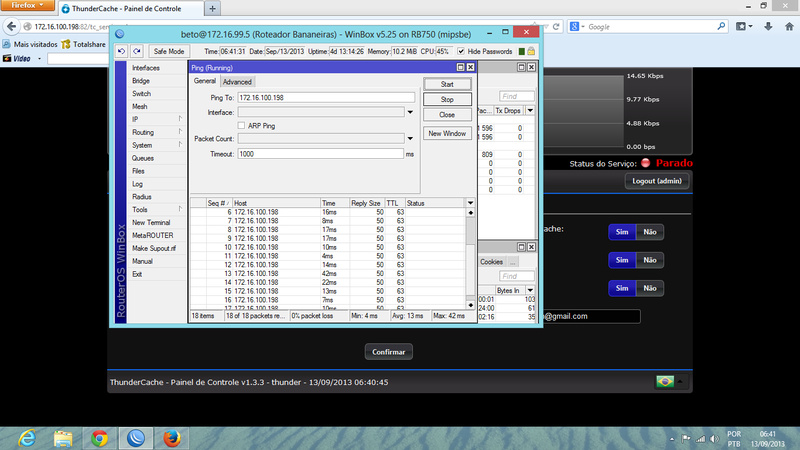
Task: Click the Timeout input field
Action: pyautogui.click(x=320, y=154)
